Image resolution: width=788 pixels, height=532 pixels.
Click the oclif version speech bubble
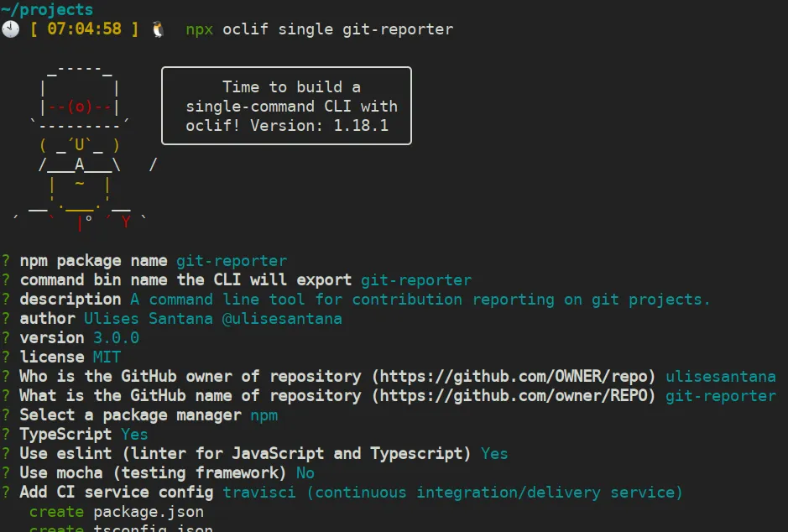tap(286, 106)
